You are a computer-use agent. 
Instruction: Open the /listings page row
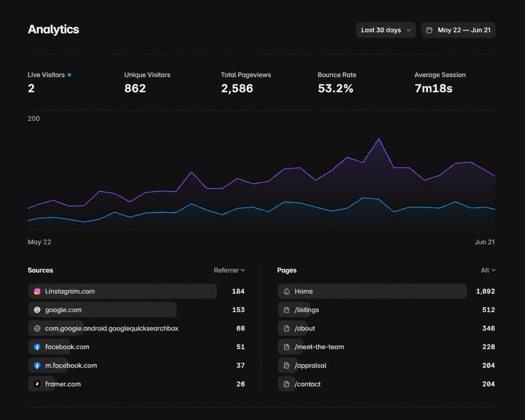pos(386,310)
